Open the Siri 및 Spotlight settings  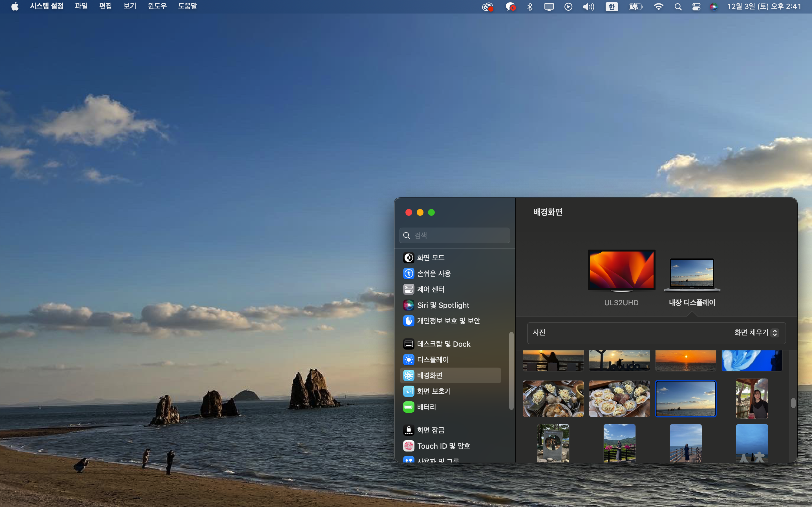[x=443, y=305]
